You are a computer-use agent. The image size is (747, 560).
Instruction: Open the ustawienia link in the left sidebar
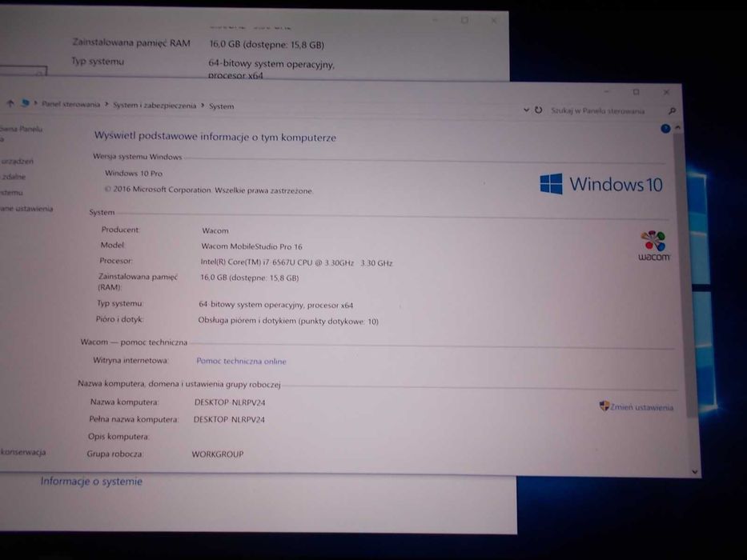[26, 209]
